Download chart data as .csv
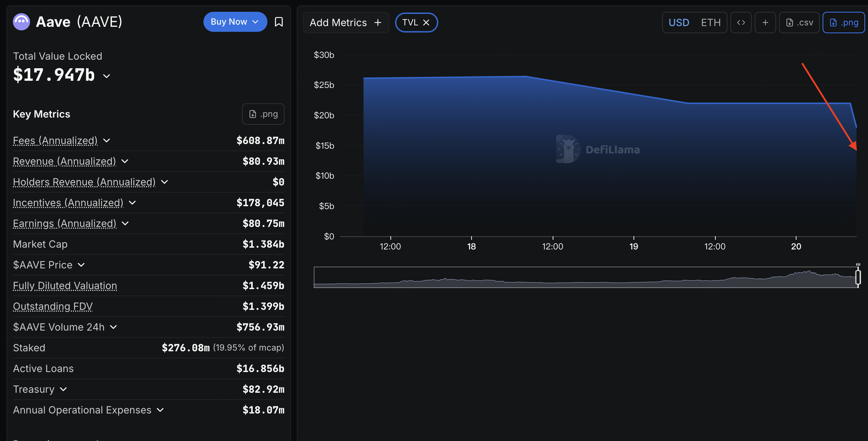Viewport: 868px width, 441px height. pos(799,23)
